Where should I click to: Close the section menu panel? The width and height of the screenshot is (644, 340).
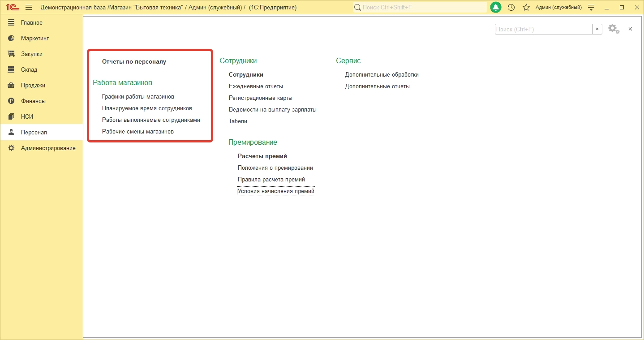coord(630,29)
